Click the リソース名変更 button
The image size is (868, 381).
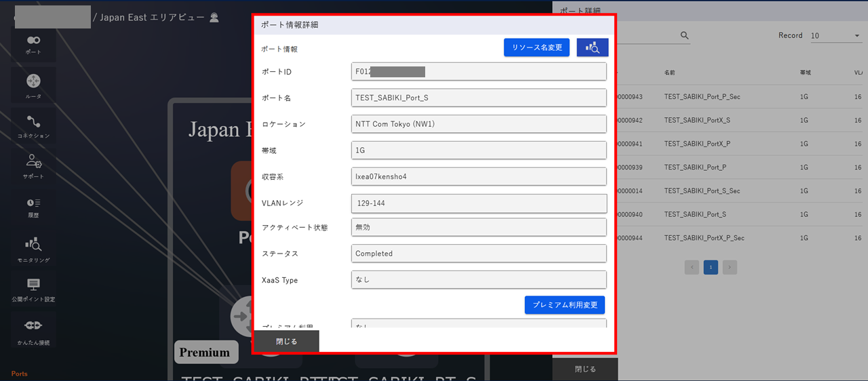pos(537,47)
